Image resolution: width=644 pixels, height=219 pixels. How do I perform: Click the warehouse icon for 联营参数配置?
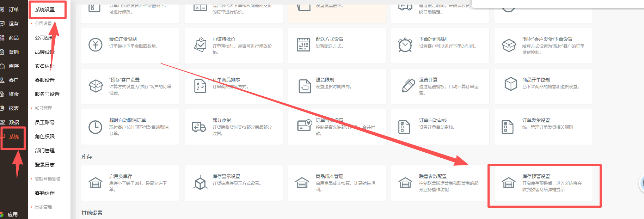405,183
